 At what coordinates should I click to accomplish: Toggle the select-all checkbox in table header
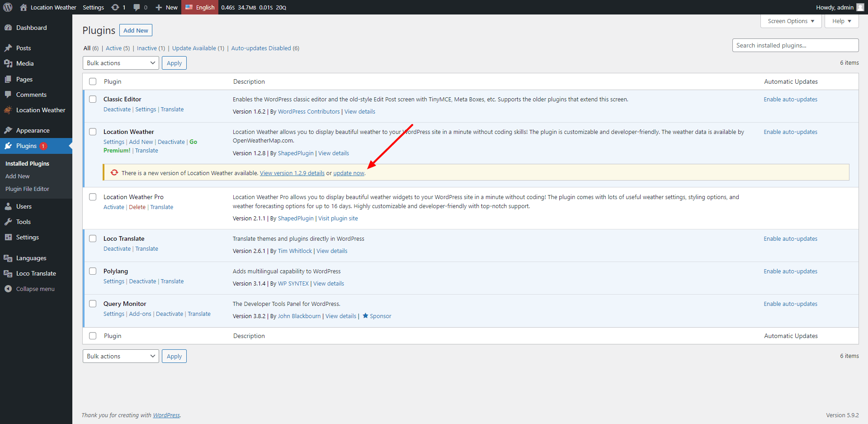[93, 81]
